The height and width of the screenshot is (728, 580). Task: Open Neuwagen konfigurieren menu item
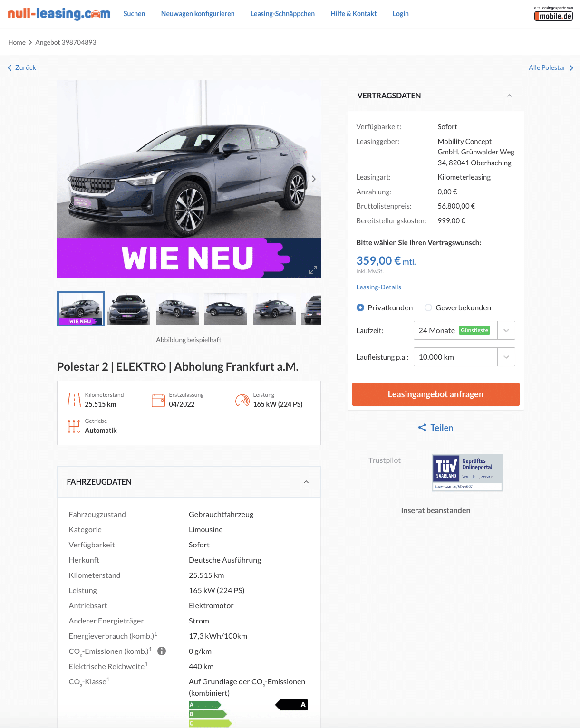point(198,14)
